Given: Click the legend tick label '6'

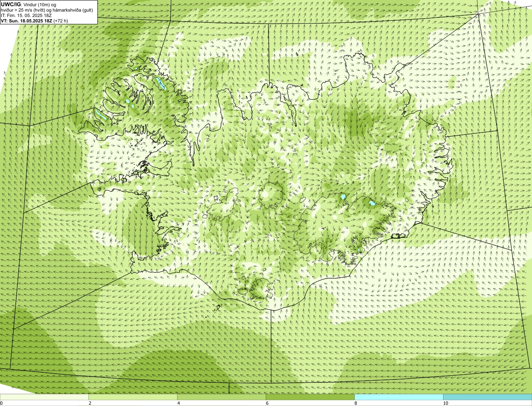Looking at the screenshot, I should 267,403.
